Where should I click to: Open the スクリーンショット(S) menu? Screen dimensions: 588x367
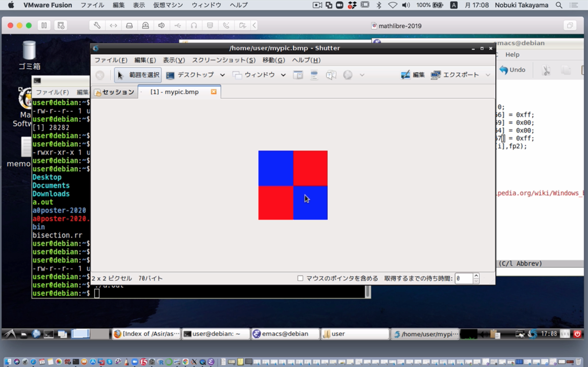tap(224, 60)
